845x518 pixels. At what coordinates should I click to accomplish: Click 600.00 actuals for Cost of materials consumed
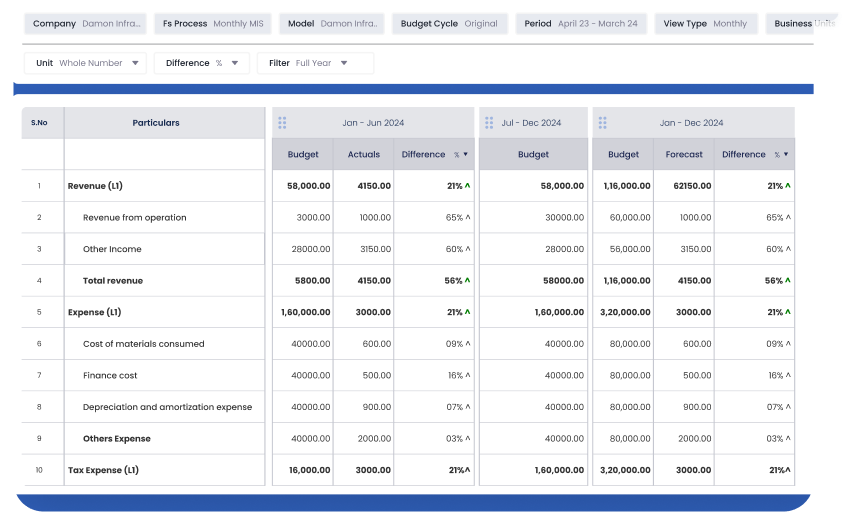coord(377,344)
